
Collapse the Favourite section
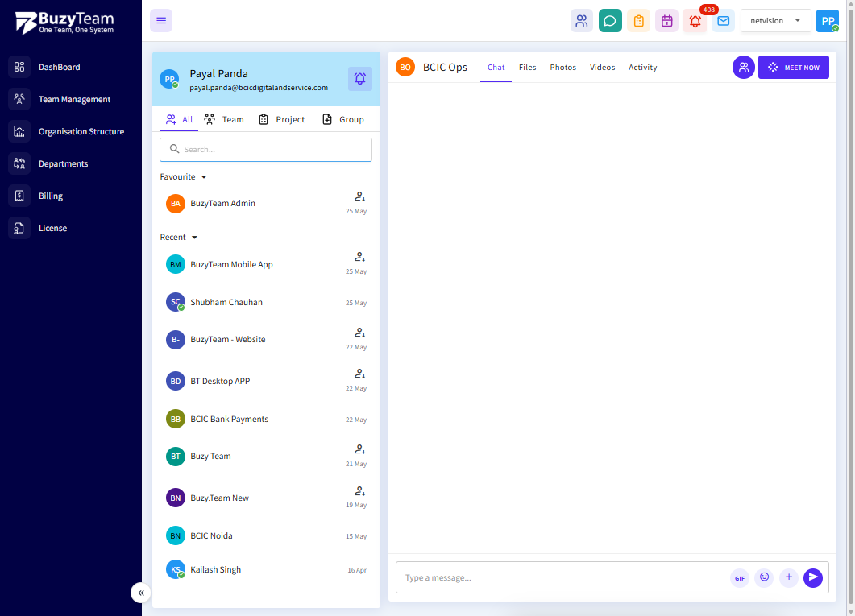[x=183, y=177]
